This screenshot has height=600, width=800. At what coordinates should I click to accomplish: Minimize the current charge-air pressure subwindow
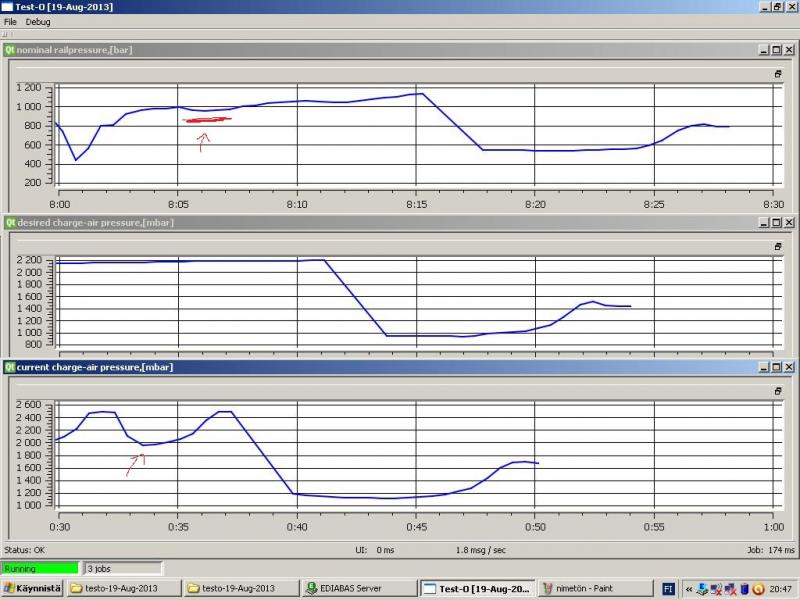point(763,368)
